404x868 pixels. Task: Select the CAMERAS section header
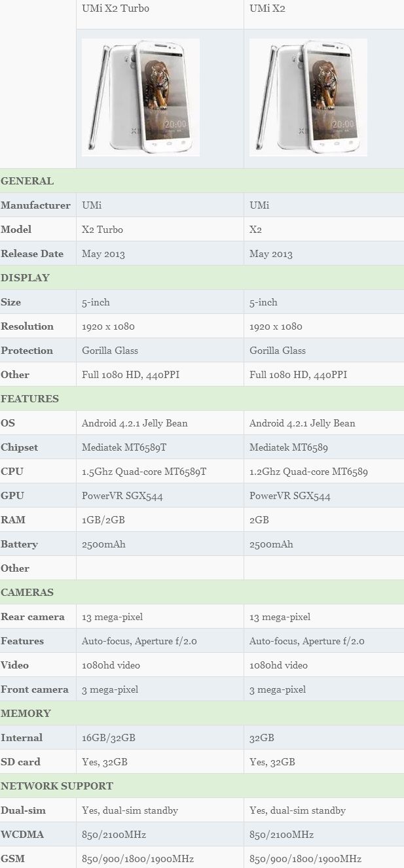[x=27, y=593]
